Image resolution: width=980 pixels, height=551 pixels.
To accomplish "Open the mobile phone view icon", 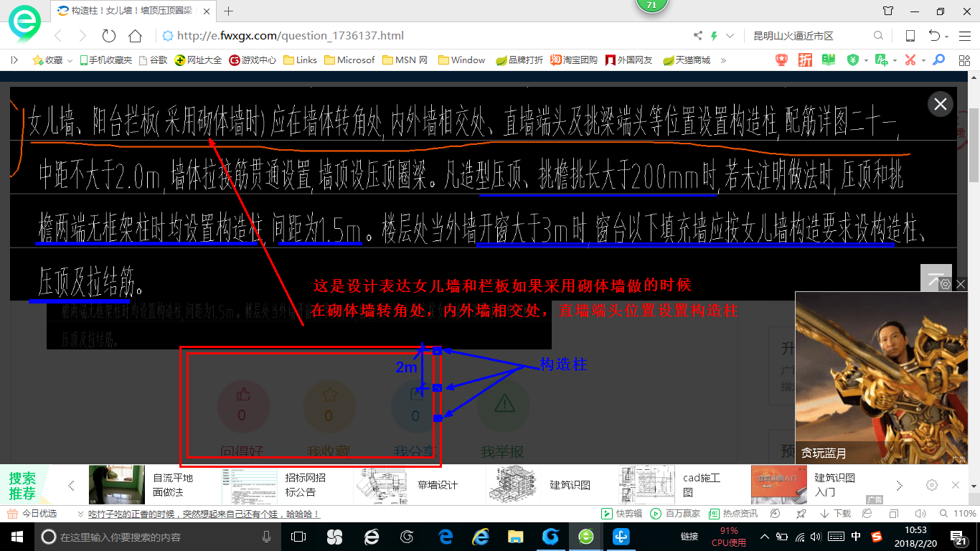I will (910, 36).
